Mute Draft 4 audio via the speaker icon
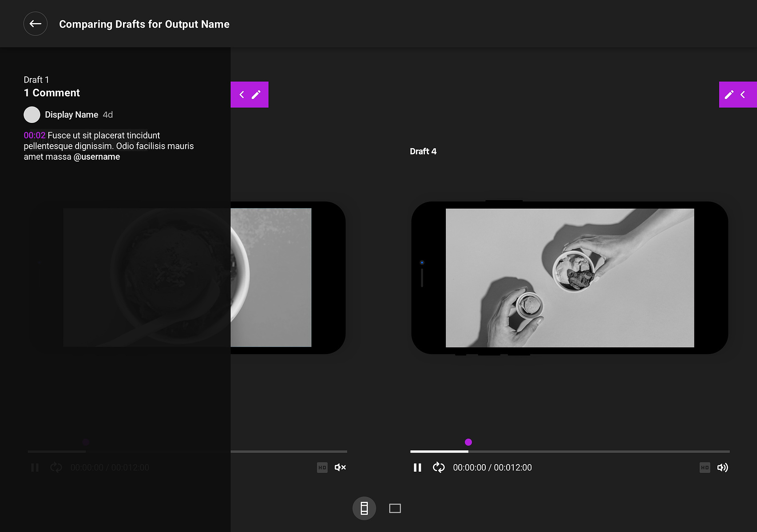The image size is (757, 532). [x=722, y=467]
